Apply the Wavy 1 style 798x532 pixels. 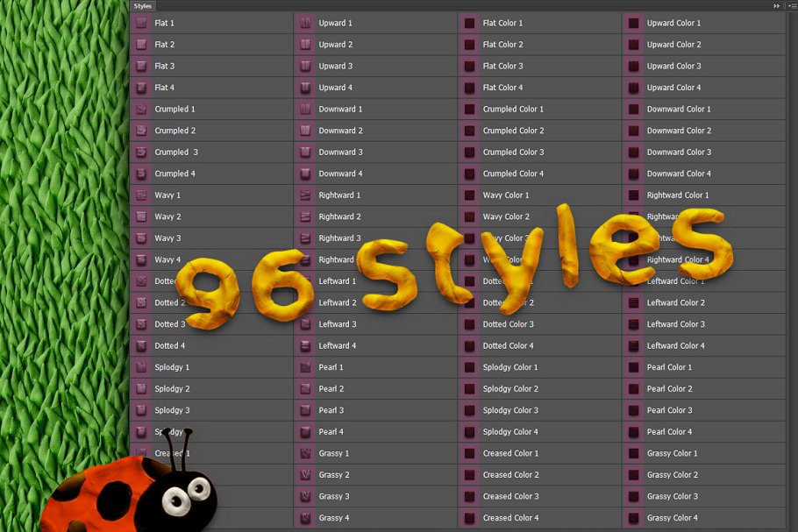tap(167, 195)
